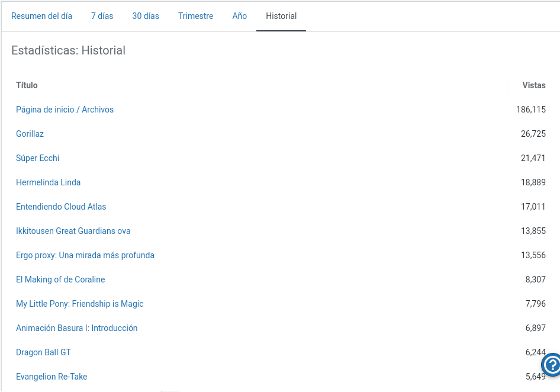
Task: Select the Historial tab
Action: (x=281, y=16)
